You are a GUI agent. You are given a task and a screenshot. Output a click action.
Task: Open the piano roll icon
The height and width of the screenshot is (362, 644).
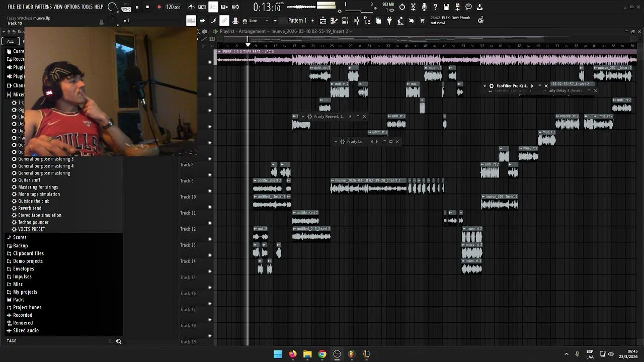click(334, 21)
